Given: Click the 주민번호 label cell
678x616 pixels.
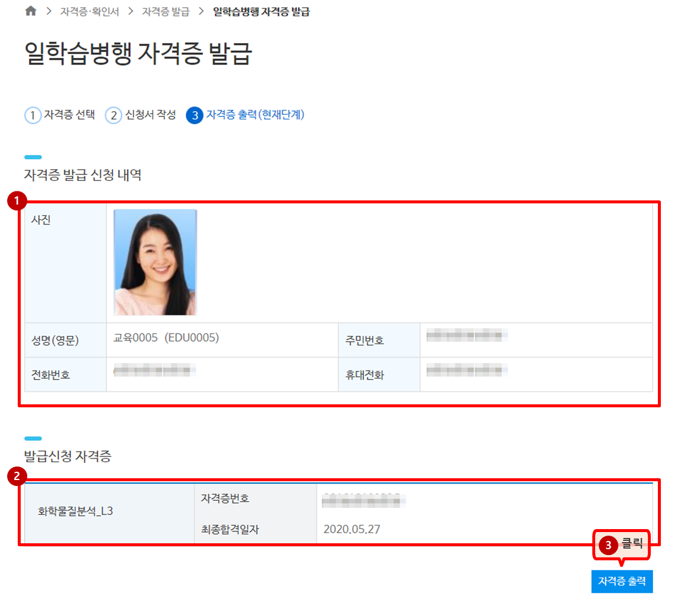Looking at the screenshot, I should pyautogui.click(x=379, y=341).
